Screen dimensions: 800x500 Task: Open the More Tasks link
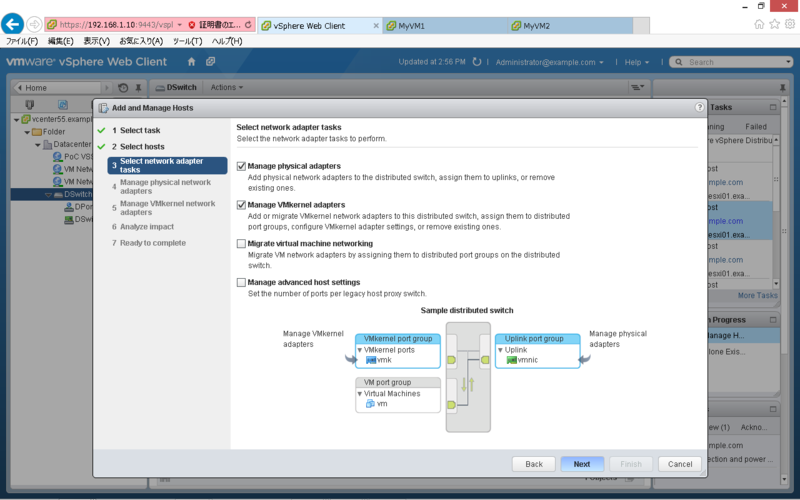(x=758, y=295)
